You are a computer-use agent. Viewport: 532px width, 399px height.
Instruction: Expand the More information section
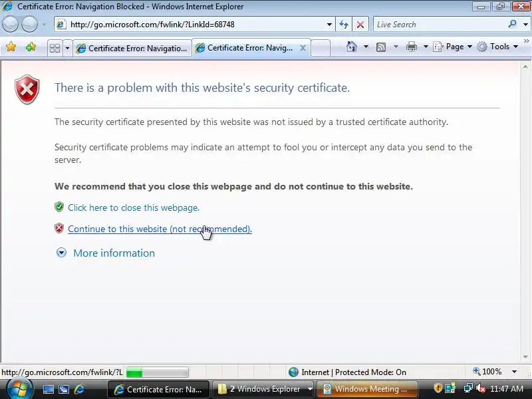coord(61,253)
